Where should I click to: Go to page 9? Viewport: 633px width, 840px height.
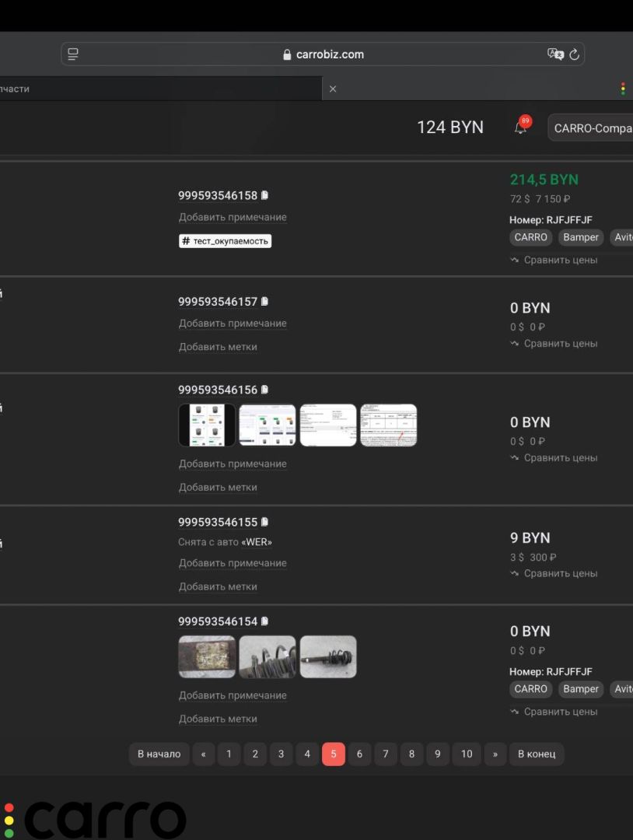tap(438, 754)
